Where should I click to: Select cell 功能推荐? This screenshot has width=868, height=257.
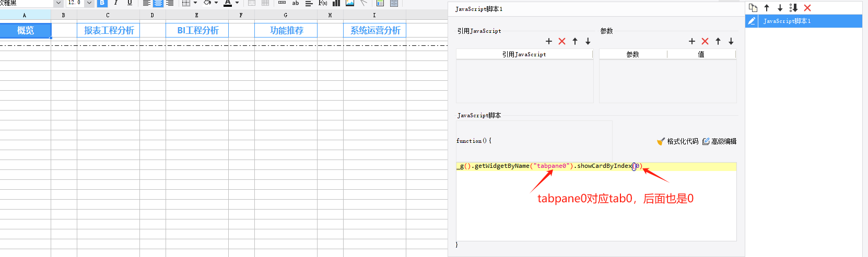click(x=286, y=30)
